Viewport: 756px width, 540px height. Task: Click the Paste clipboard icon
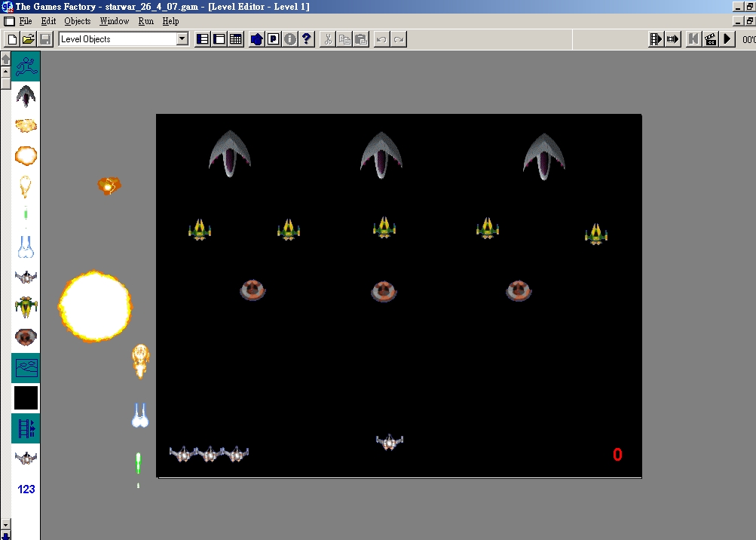pos(360,39)
